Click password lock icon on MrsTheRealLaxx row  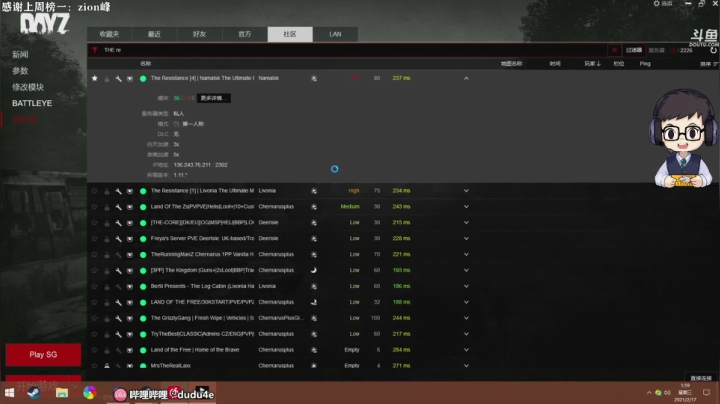[107, 366]
